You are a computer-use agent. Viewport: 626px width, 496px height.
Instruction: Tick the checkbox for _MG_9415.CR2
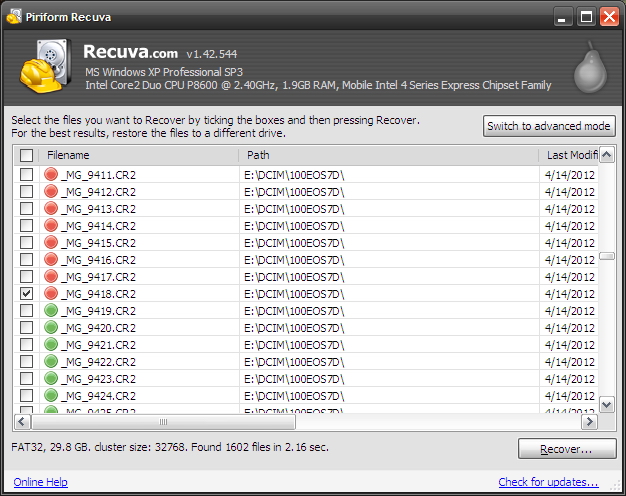26,242
